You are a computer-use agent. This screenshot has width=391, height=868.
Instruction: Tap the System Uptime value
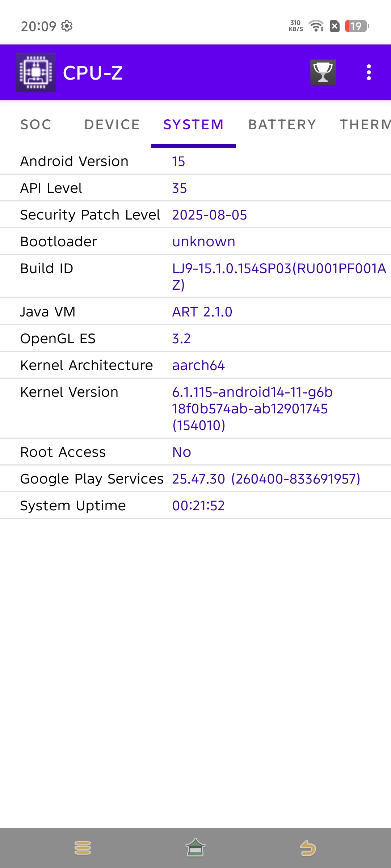point(198,506)
